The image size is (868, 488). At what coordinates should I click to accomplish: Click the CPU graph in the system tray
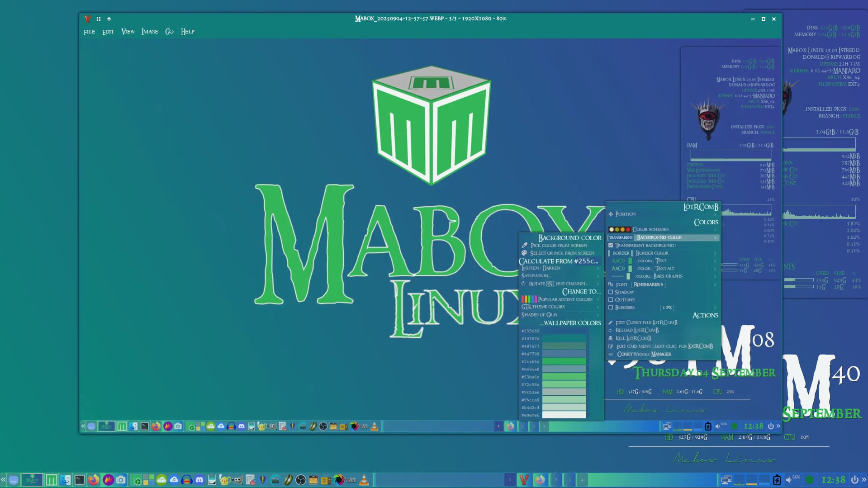click(x=739, y=480)
